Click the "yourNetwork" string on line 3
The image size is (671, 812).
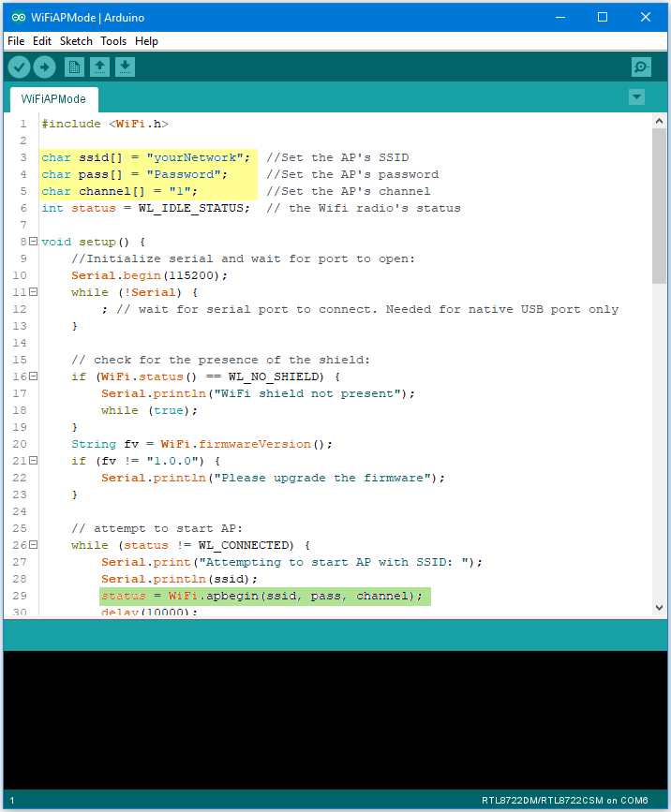[195, 157]
